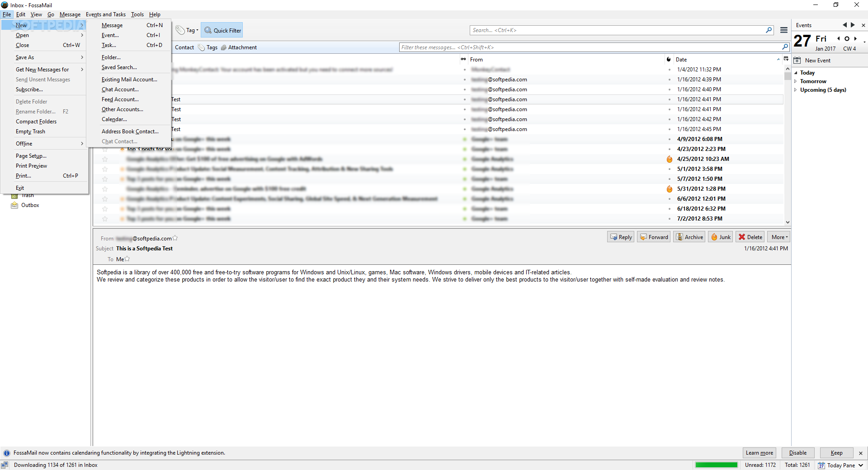
Task: Close the Events today pane
Action: [863, 25]
